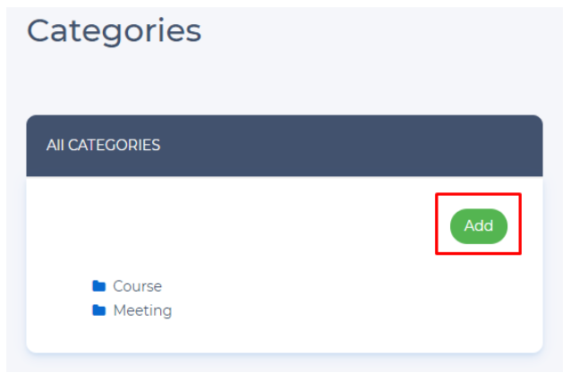Click the large Categories title text
Image resolution: width=588 pixels, height=389 pixels.
click(x=114, y=30)
